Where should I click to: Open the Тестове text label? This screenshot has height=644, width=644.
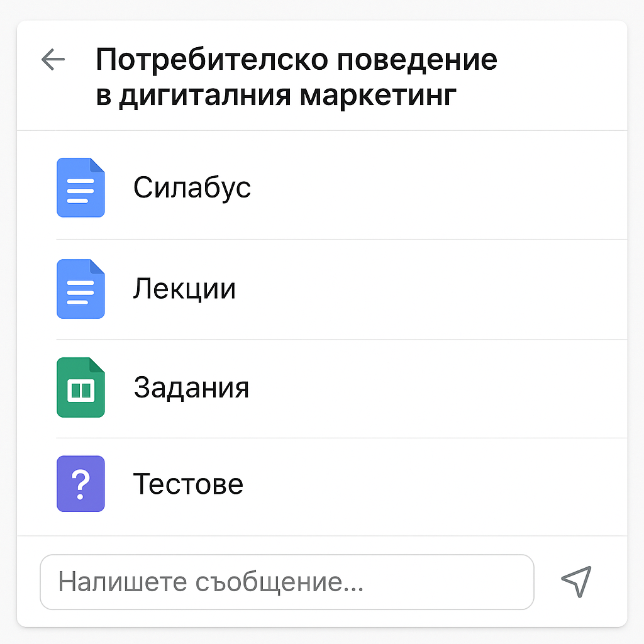click(188, 484)
